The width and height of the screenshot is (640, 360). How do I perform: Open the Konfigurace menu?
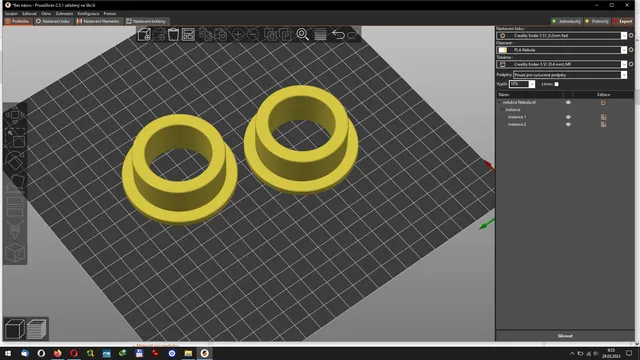tap(88, 13)
